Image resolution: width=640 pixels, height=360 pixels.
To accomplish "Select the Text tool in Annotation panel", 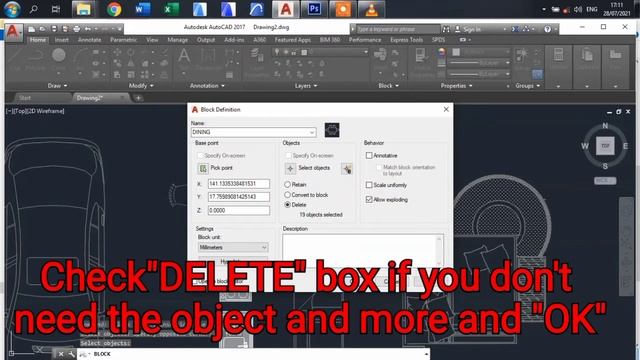I will pyautogui.click(x=184, y=56).
